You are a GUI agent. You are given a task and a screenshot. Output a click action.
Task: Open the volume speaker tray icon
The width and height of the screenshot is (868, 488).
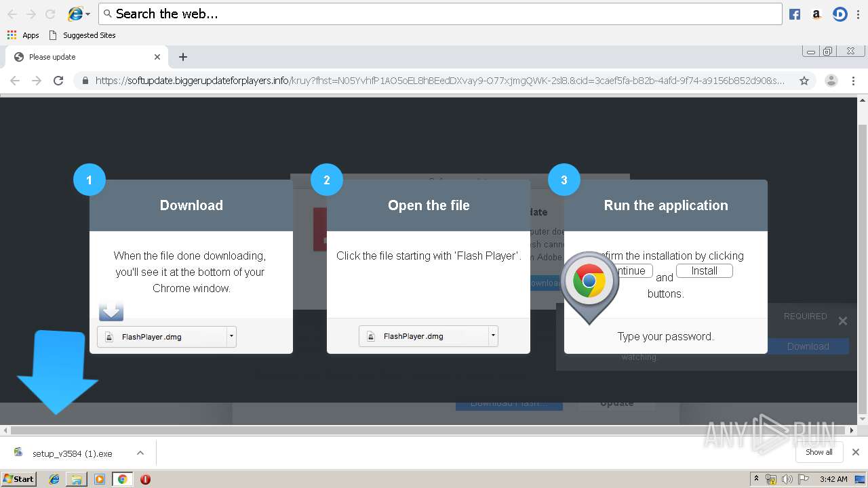point(787,479)
